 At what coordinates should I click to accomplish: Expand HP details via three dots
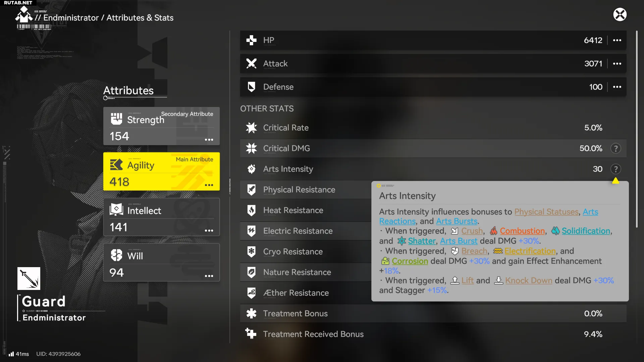[617, 40]
